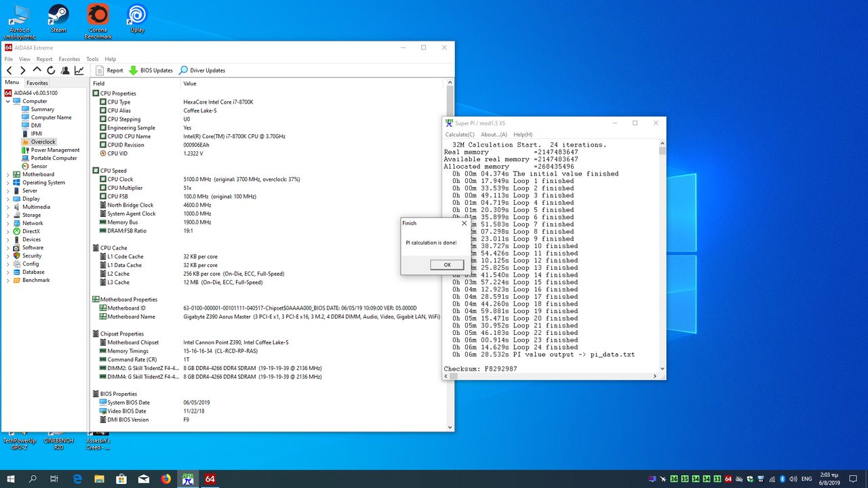Expand the Multimedia tree node

pyautogui.click(x=8, y=207)
